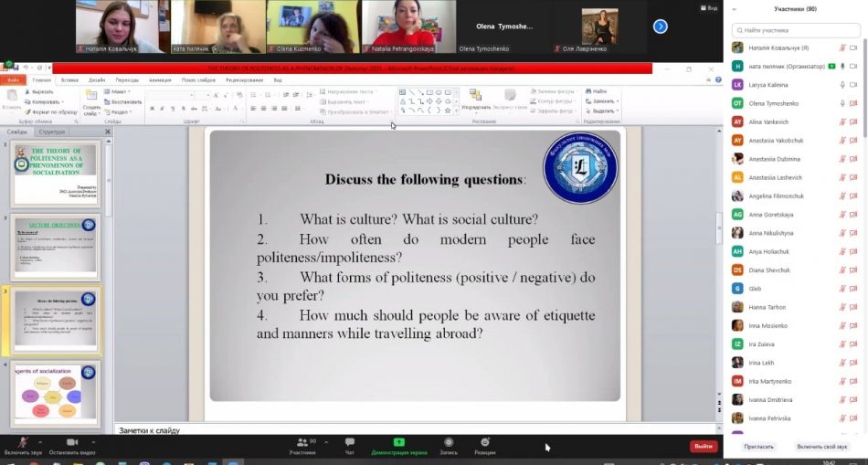Click the green Демонстрация экрана share icon
The height and width of the screenshot is (465, 868).
(x=398, y=442)
